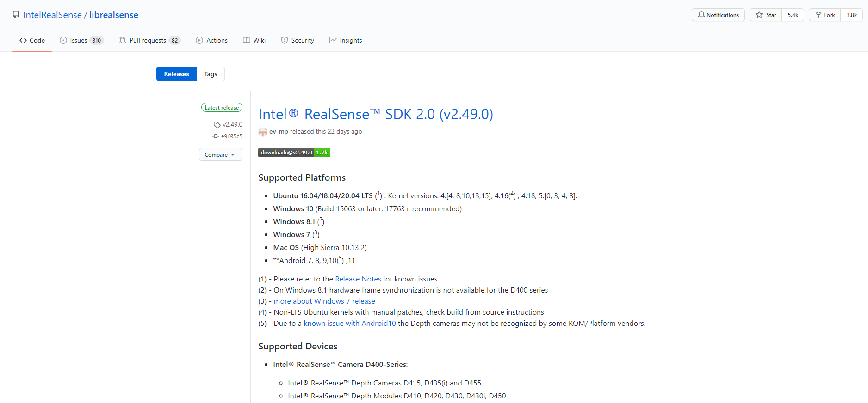Click the Supported Platforms heading
This screenshot has width=868, height=403.
point(302,177)
